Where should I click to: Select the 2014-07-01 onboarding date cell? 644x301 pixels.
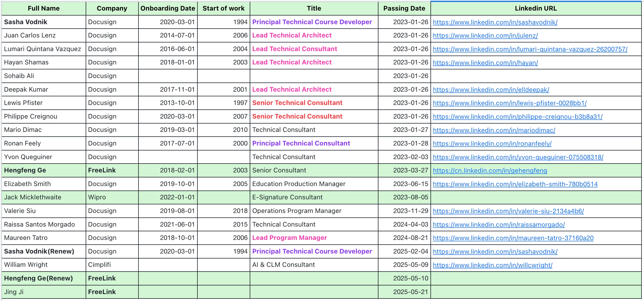click(168, 35)
